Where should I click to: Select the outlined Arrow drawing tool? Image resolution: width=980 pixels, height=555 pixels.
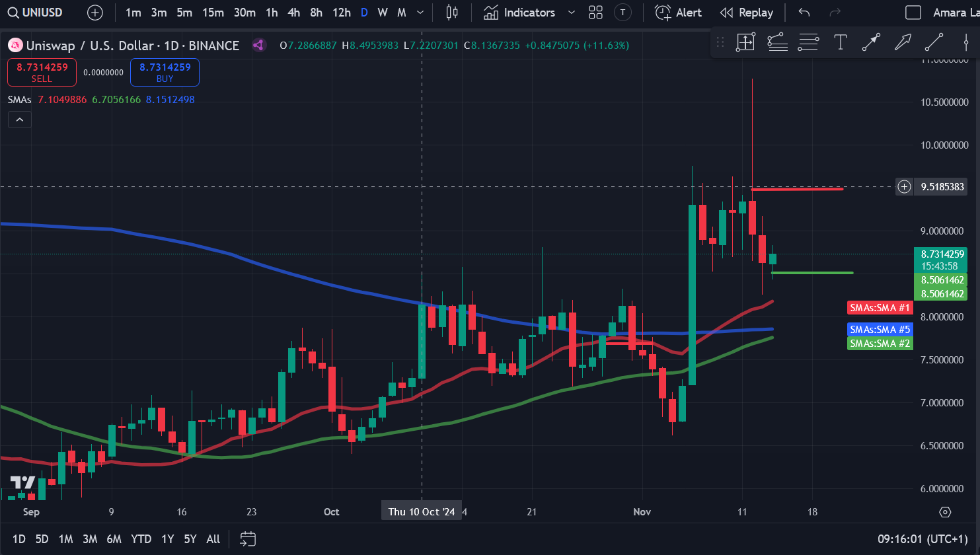[x=903, y=42]
